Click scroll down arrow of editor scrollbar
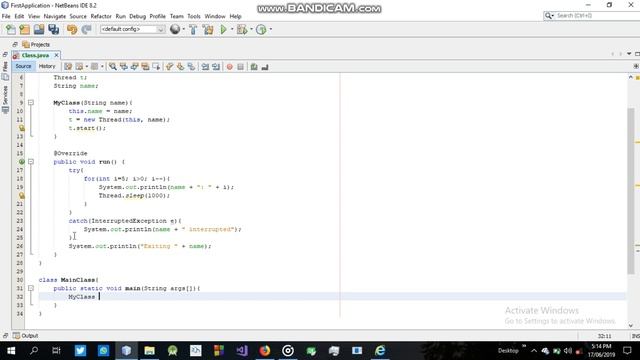640x360 pixels. 631,325
